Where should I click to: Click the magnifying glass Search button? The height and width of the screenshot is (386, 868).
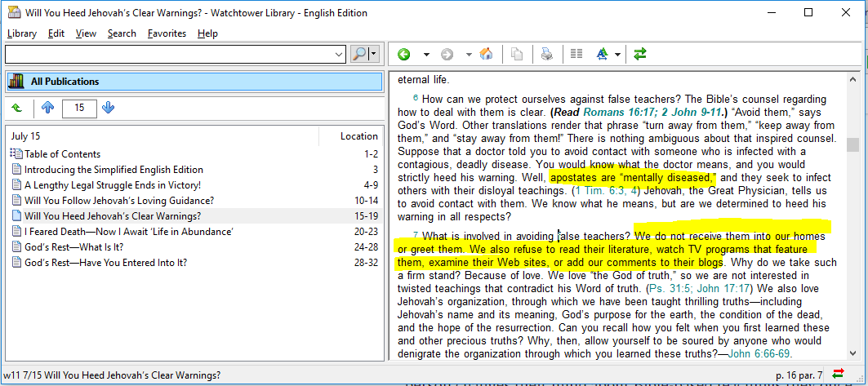(359, 55)
